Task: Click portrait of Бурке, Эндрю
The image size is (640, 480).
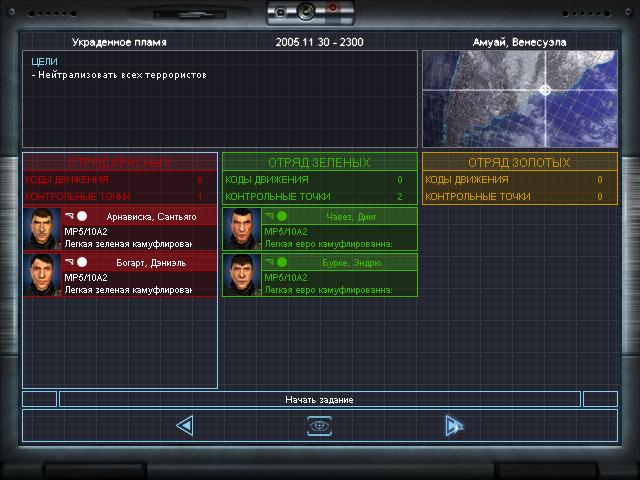Action: click(242, 275)
